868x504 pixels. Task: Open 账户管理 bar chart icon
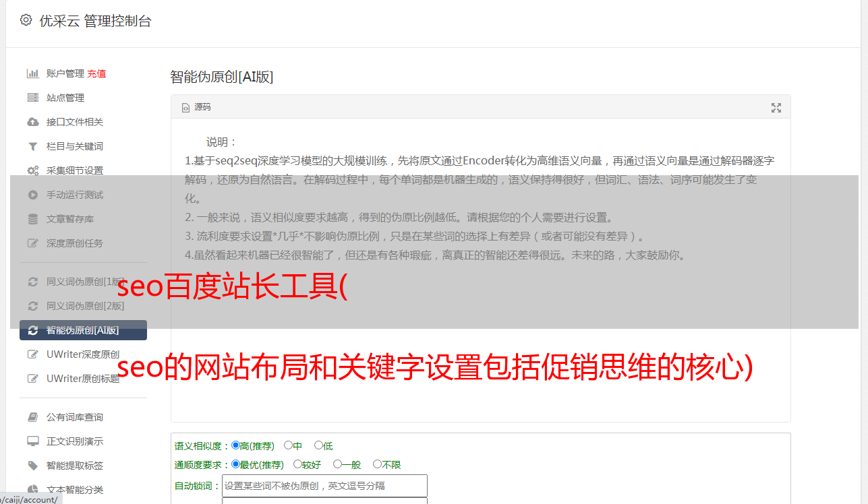pyautogui.click(x=32, y=73)
